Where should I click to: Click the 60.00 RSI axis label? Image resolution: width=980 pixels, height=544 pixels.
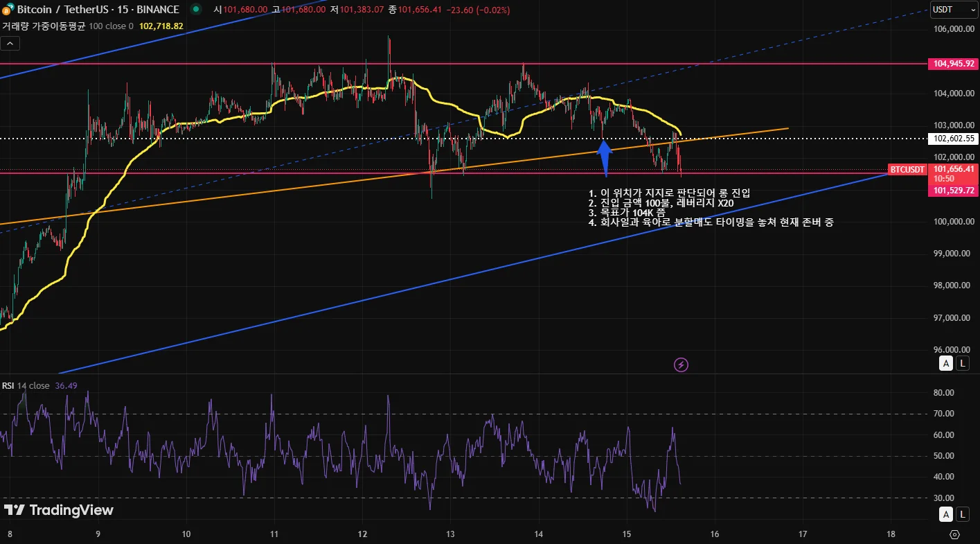[944, 435]
